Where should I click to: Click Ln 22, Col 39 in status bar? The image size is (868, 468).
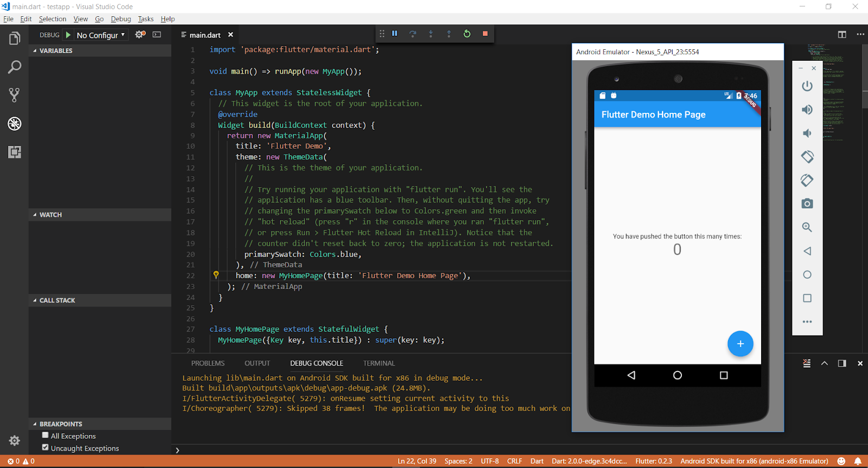[417, 461]
